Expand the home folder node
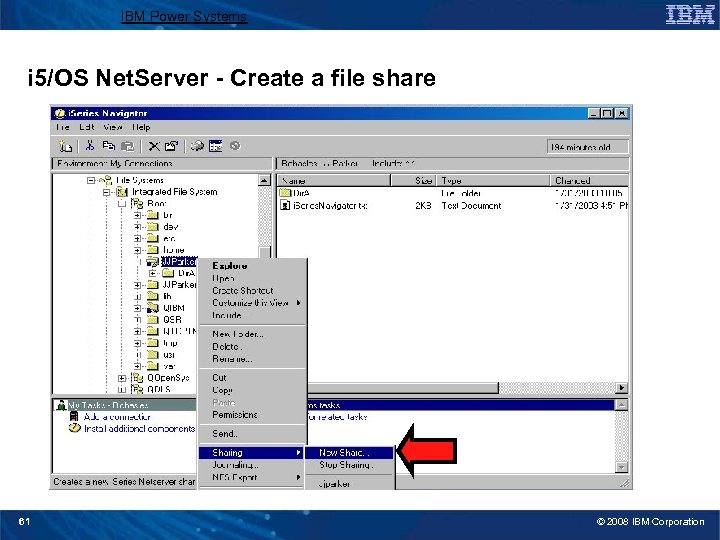The width and height of the screenshot is (720, 540). coord(137,250)
